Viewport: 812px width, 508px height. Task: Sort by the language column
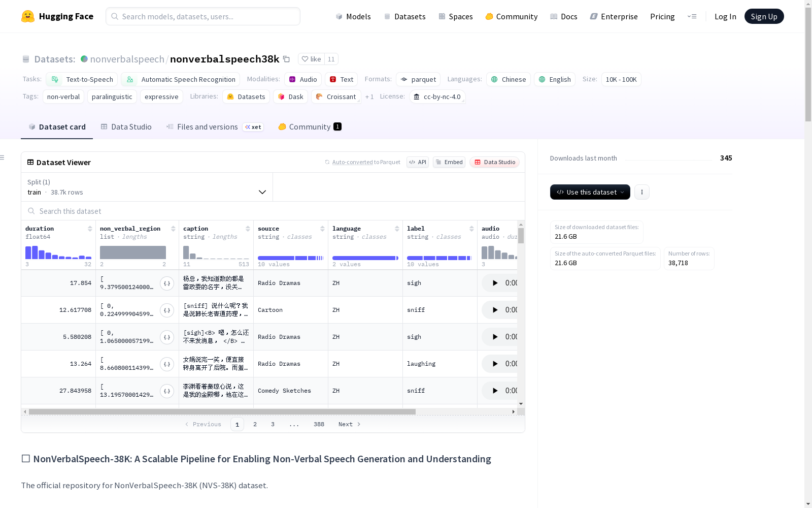coord(397,229)
